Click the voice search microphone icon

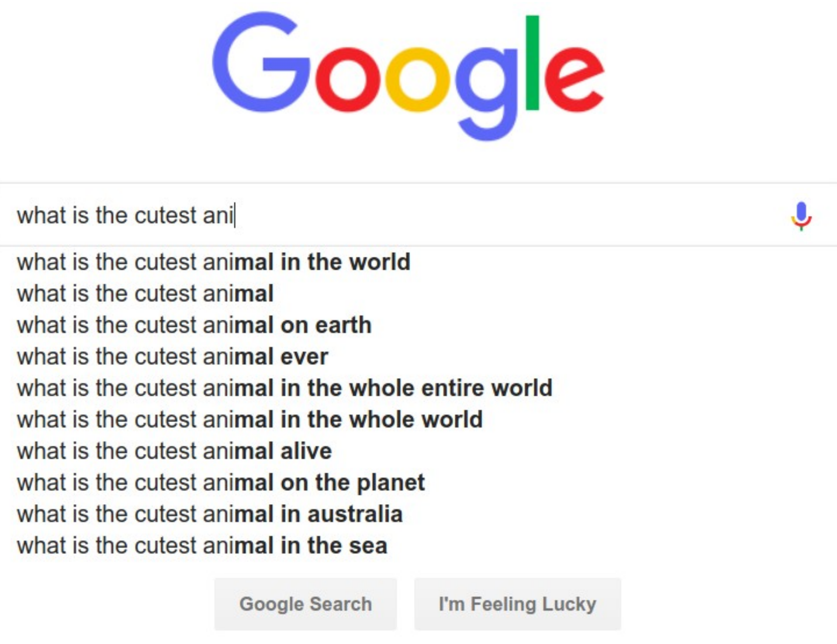point(801,215)
